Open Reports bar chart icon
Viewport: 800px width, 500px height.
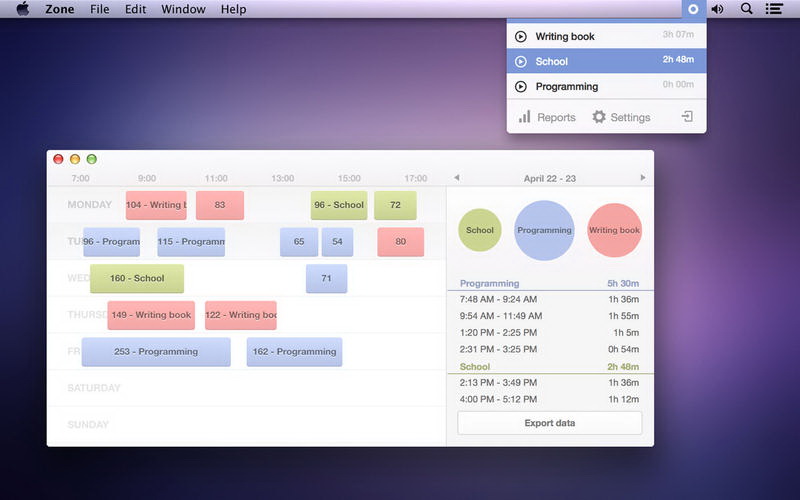[x=524, y=117]
